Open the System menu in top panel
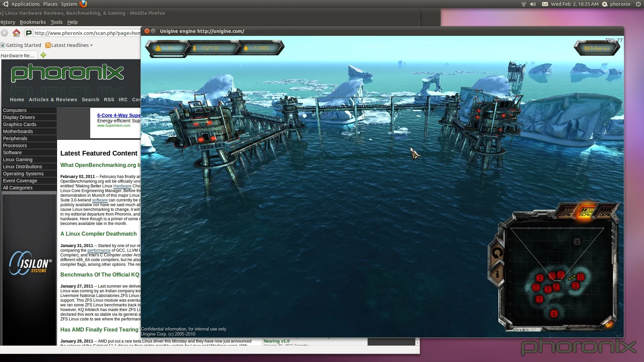The image size is (644, 362). pyautogui.click(x=69, y=4)
